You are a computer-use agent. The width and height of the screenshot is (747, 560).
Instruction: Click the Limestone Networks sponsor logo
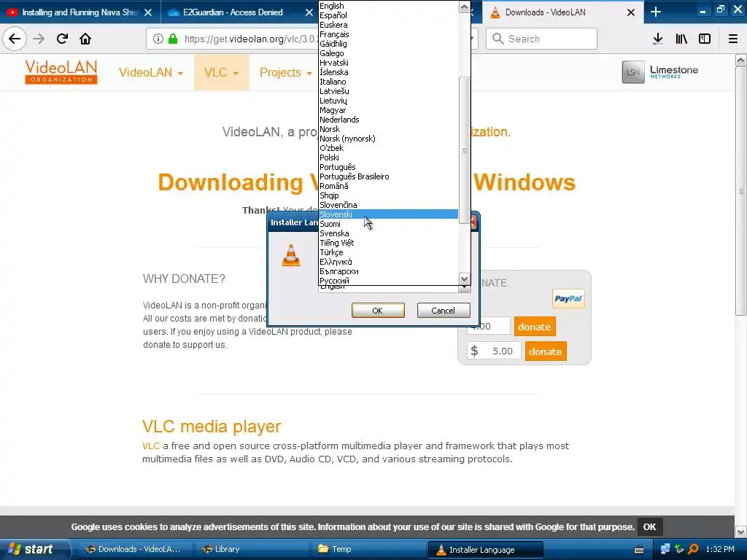pos(659,72)
